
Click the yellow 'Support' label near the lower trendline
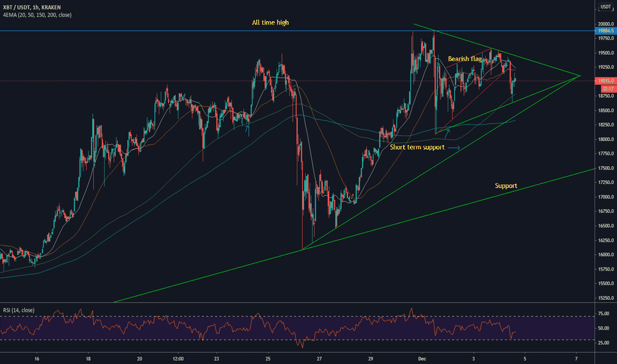[x=506, y=185]
